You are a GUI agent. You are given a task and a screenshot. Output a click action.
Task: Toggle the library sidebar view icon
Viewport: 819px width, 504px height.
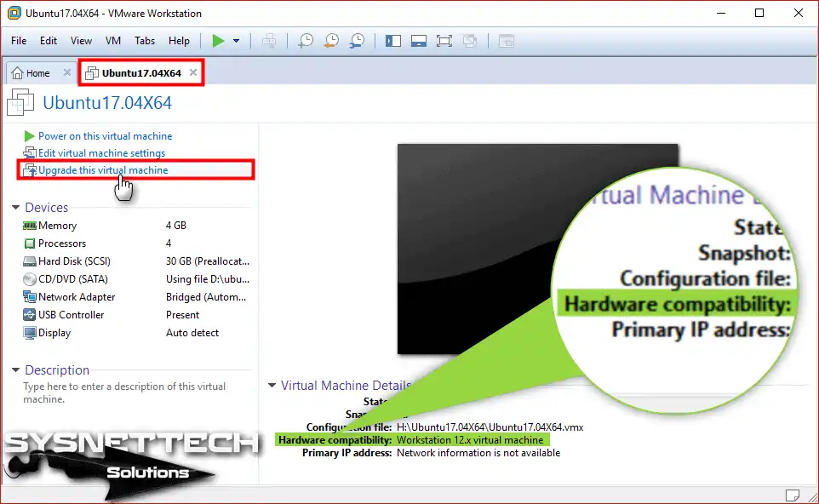tap(392, 41)
